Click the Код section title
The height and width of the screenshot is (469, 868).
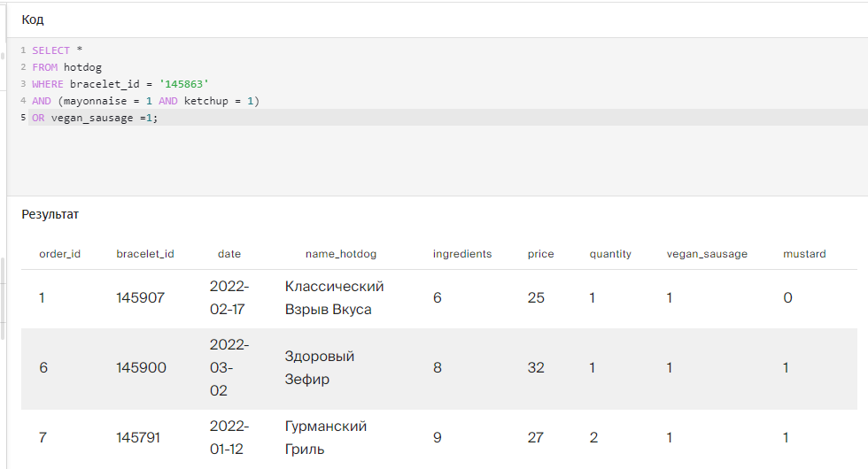(x=33, y=19)
